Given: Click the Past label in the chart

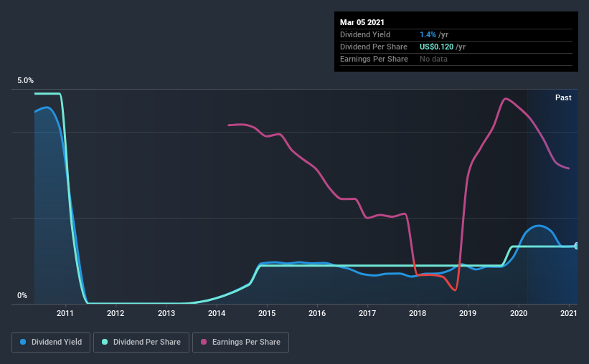Looking at the screenshot, I should point(563,97).
